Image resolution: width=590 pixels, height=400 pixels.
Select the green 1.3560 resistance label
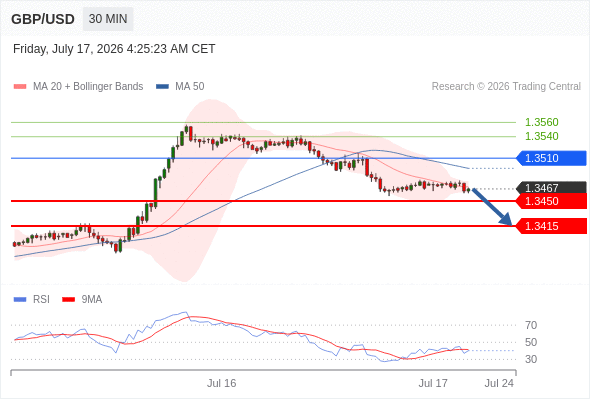click(x=541, y=122)
